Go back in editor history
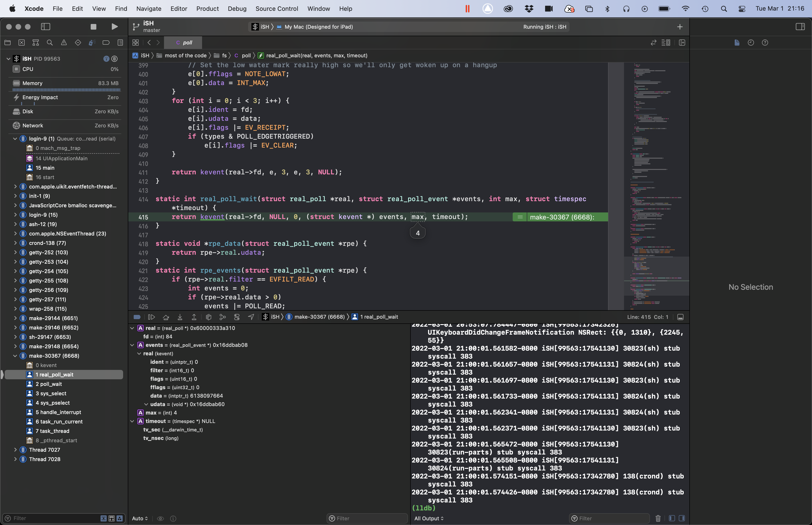This screenshot has width=812, height=525. pos(149,43)
